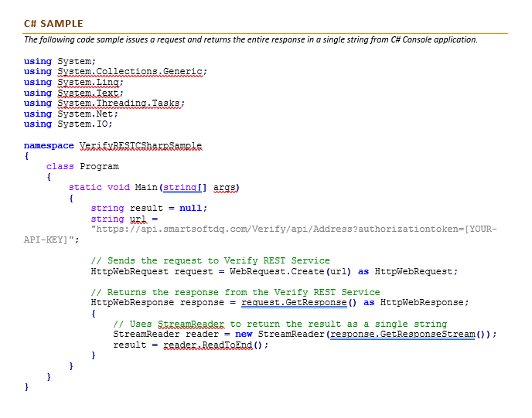Click 'System.Linq' in the using line

click(88, 83)
